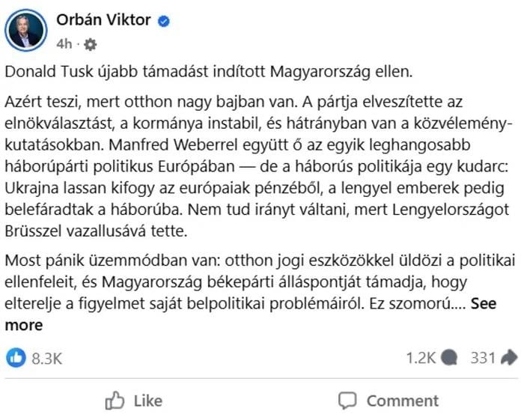Click the speech bubble Comment icon
Viewport: 524px width, 420px height.
click(347, 401)
